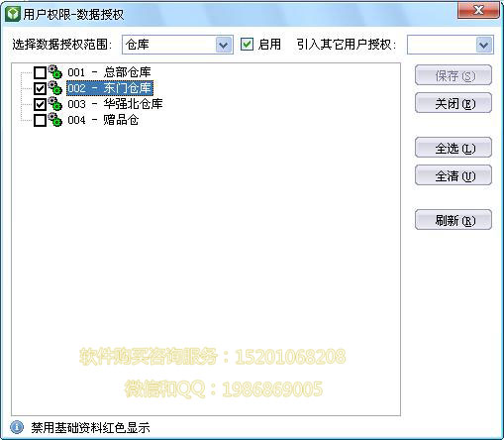The image size is (504, 440).
Task: Click the green app icon in title bar
Action: [13, 14]
